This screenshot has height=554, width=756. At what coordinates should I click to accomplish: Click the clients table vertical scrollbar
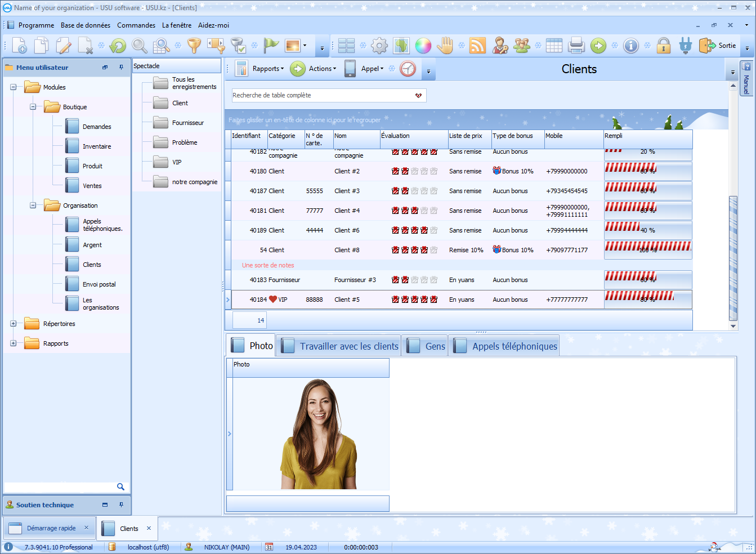pos(733,205)
